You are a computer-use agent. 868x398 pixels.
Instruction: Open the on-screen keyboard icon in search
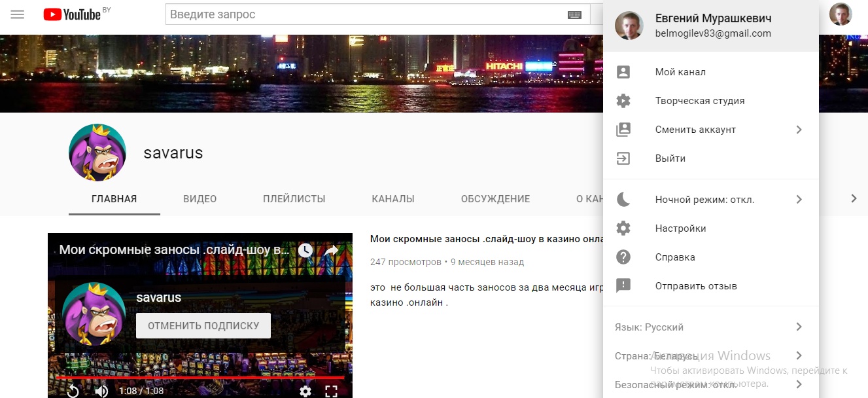574,15
